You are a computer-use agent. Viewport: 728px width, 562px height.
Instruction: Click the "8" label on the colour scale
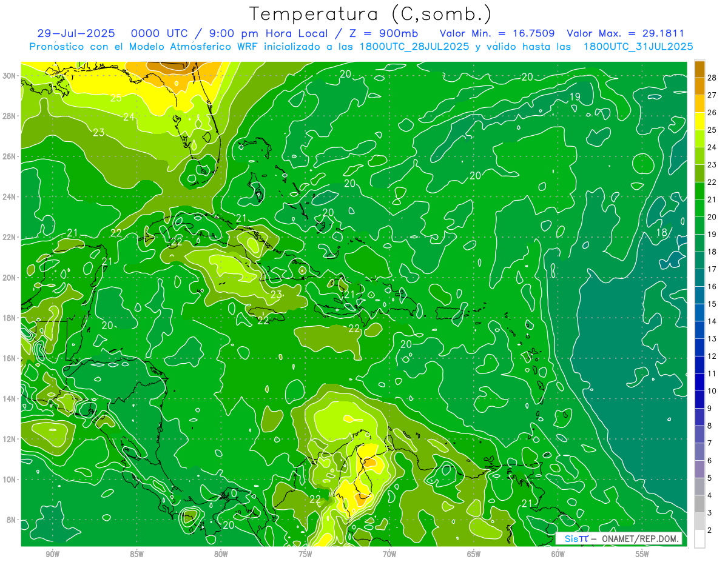click(x=710, y=426)
